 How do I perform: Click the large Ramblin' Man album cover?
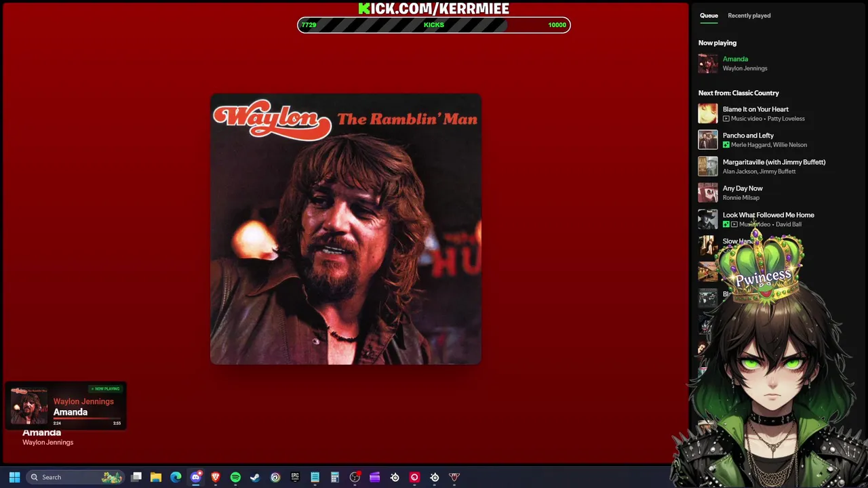tap(346, 229)
